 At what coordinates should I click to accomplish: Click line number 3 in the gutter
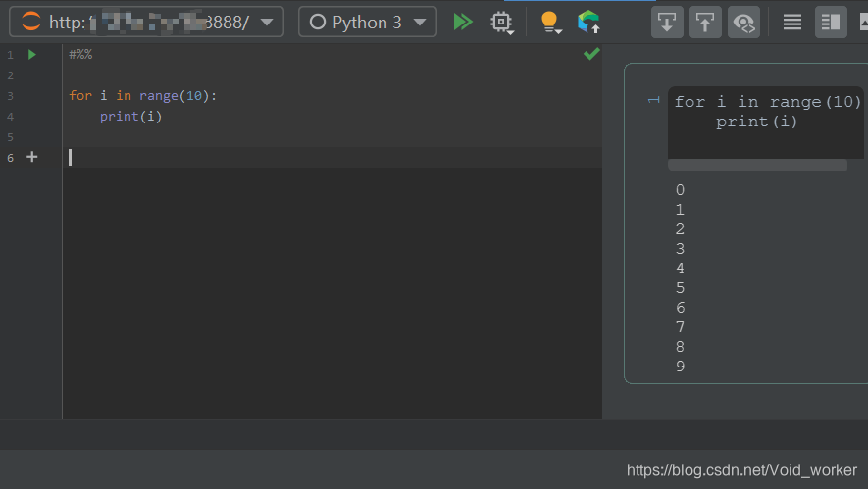point(10,96)
